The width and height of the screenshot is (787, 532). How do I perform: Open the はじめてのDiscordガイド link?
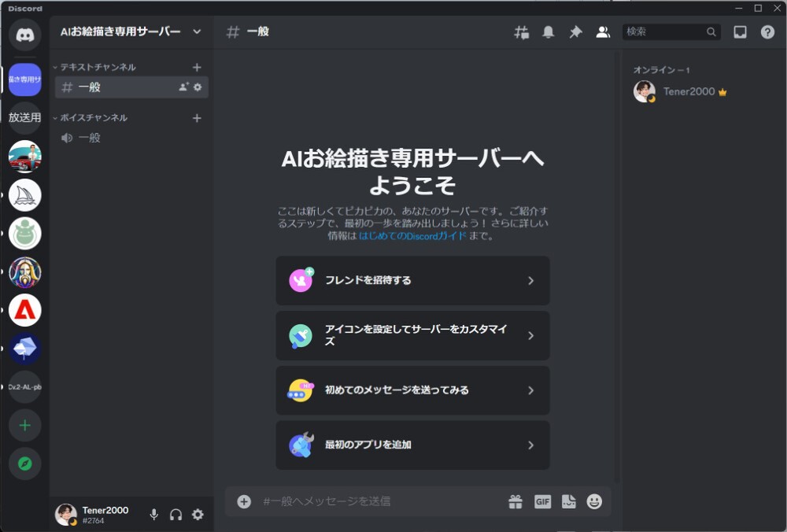412,236
